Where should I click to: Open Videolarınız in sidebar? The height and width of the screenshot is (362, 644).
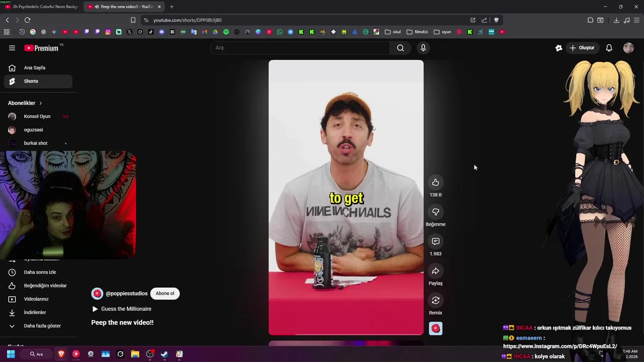(x=38, y=299)
